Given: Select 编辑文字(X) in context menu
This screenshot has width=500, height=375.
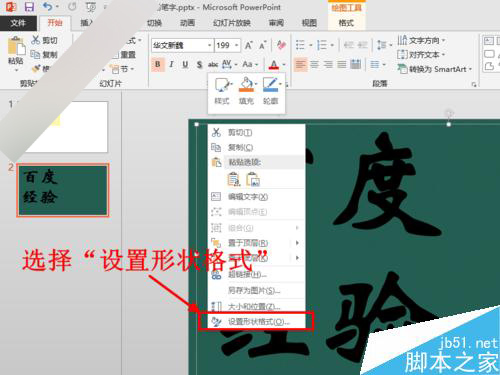Looking at the screenshot, I should click(x=256, y=197).
